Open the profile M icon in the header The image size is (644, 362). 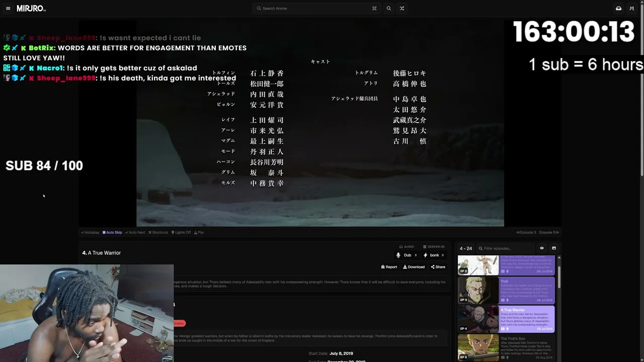632,9
